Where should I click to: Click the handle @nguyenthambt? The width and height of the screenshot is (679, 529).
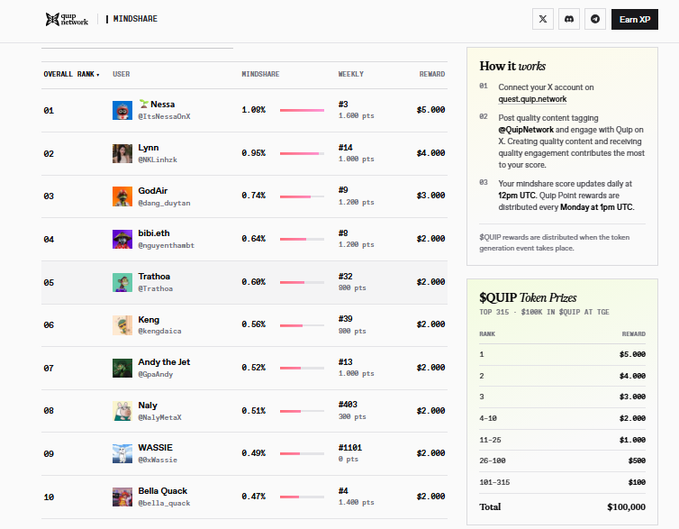tap(166, 245)
